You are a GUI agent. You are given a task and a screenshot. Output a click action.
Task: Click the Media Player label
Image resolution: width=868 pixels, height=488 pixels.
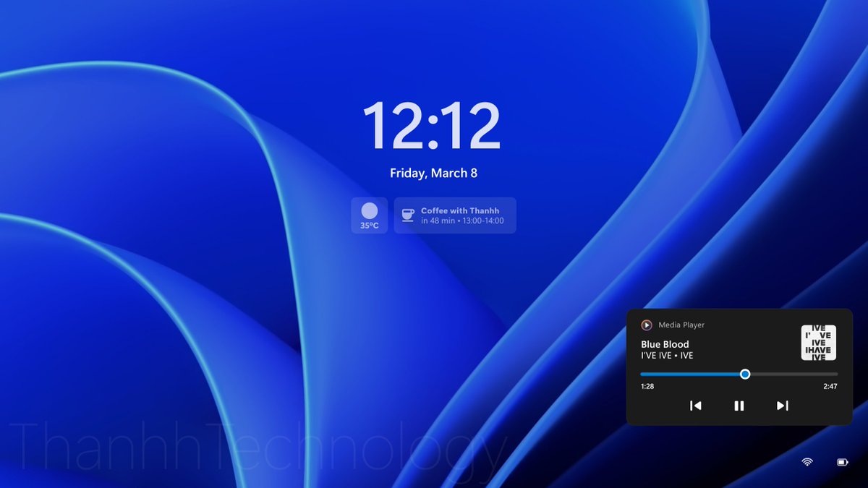(681, 325)
